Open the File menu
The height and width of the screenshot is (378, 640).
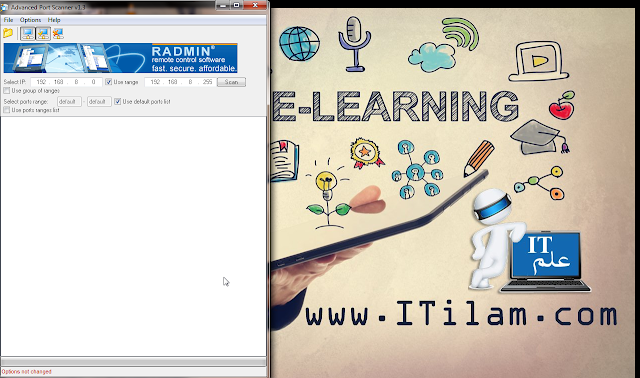pos(8,20)
